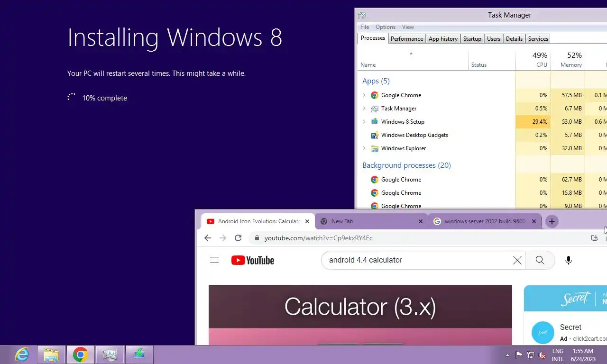Switch to the Startup tab
The image size is (607, 364).
click(472, 39)
